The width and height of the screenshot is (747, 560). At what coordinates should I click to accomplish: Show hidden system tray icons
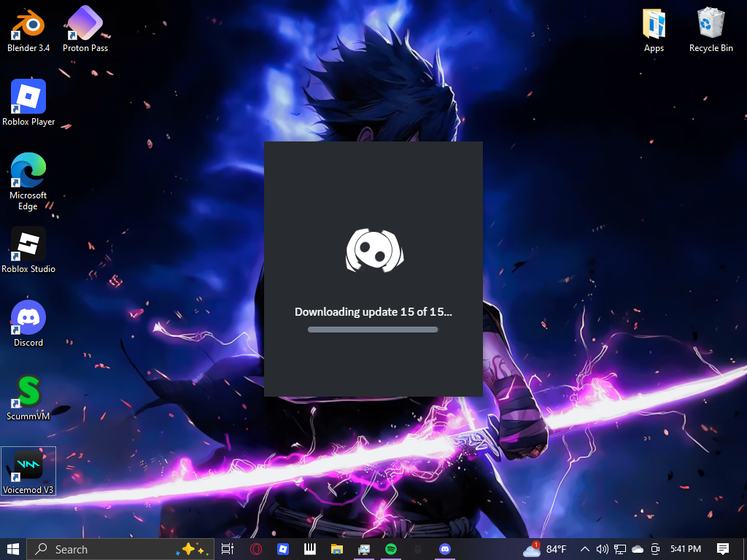(x=585, y=549)
